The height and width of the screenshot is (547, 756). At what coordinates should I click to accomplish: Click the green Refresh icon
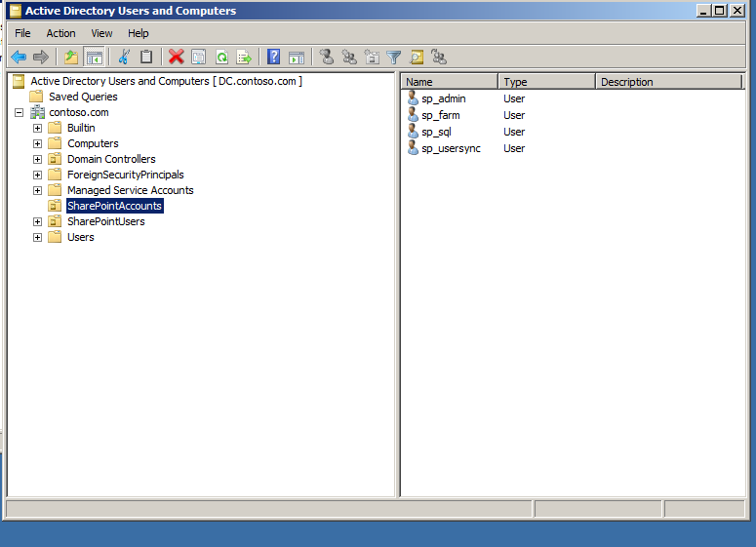point(221,57)
